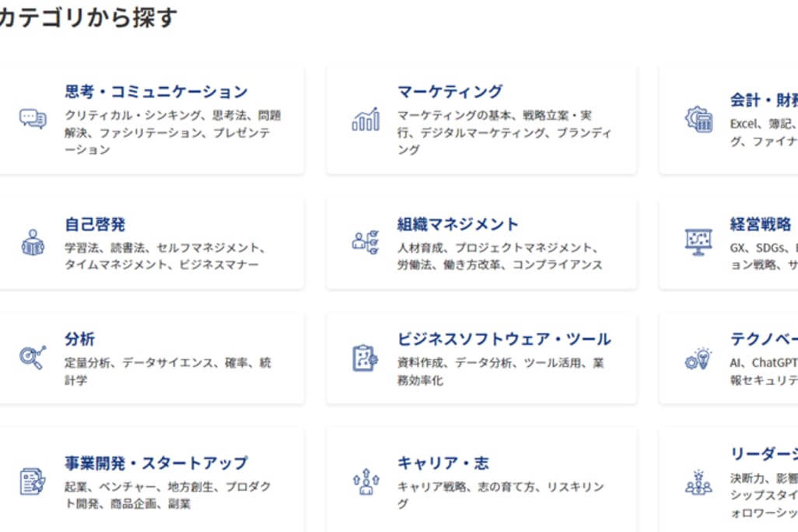This screenshot has width=798, height=532.
Task: Click the gear calculator icon for 会計・財務
Action: (698, 119)
